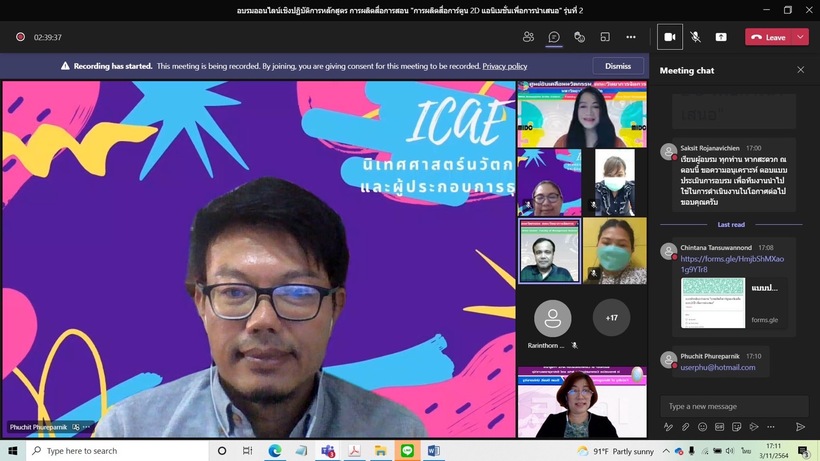820x461 pixels.
Task: Open the sticker picker
Action: (736, 427)
